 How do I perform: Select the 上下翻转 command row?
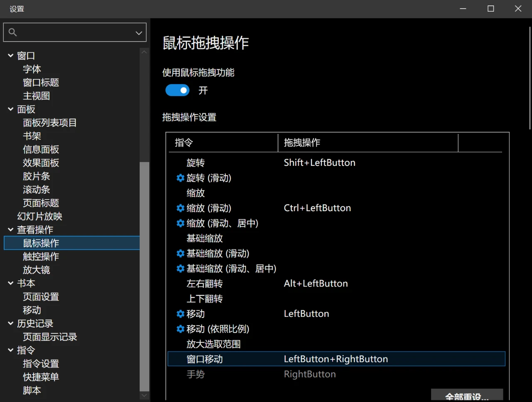tap(336, 298)
